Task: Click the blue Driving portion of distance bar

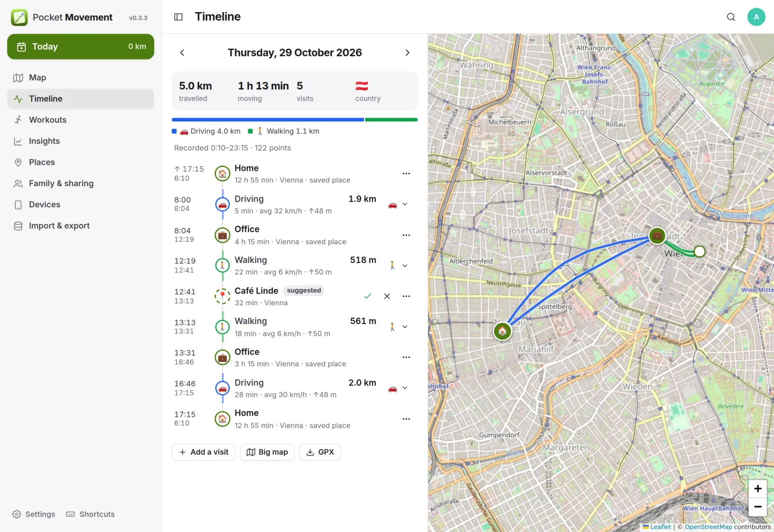Action: pos(268,119)
